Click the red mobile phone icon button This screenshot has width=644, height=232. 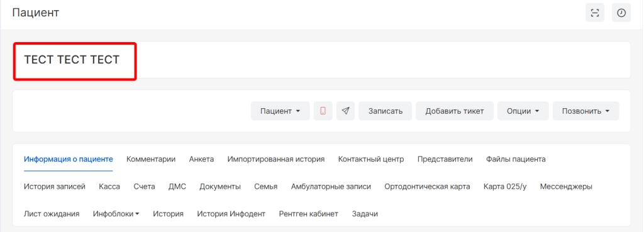(x=323, y=111)
